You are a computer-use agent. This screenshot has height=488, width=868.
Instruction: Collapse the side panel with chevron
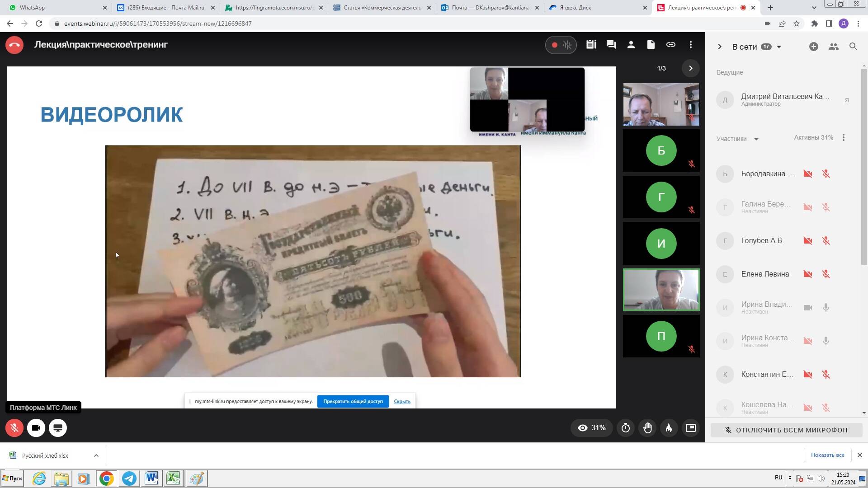[720, 47]
